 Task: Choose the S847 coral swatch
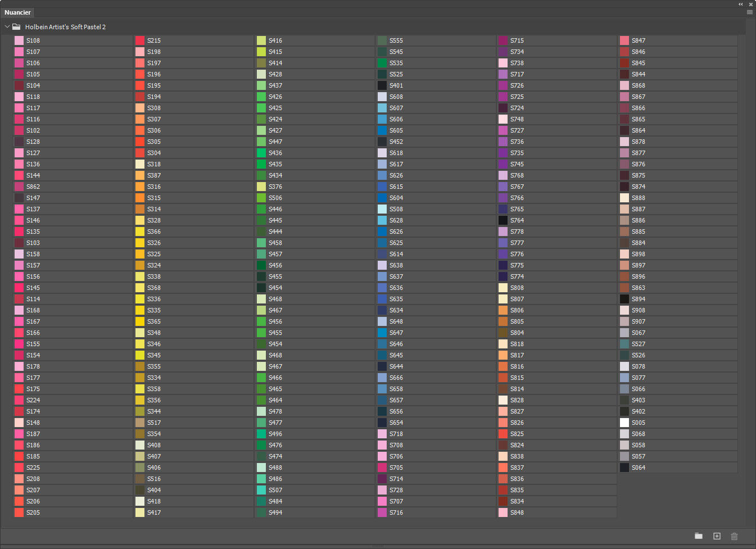624,40
